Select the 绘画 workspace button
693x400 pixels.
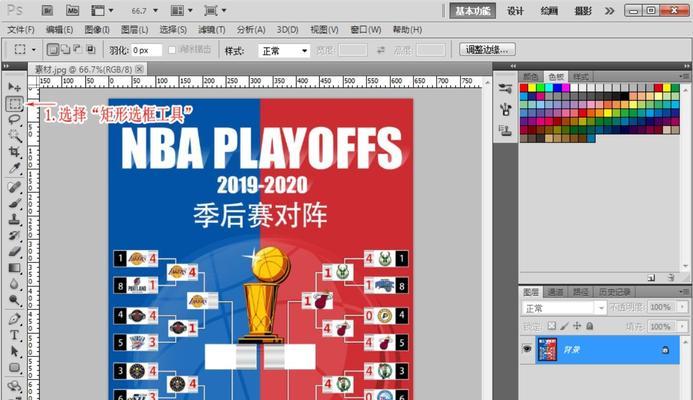(549, 11)
